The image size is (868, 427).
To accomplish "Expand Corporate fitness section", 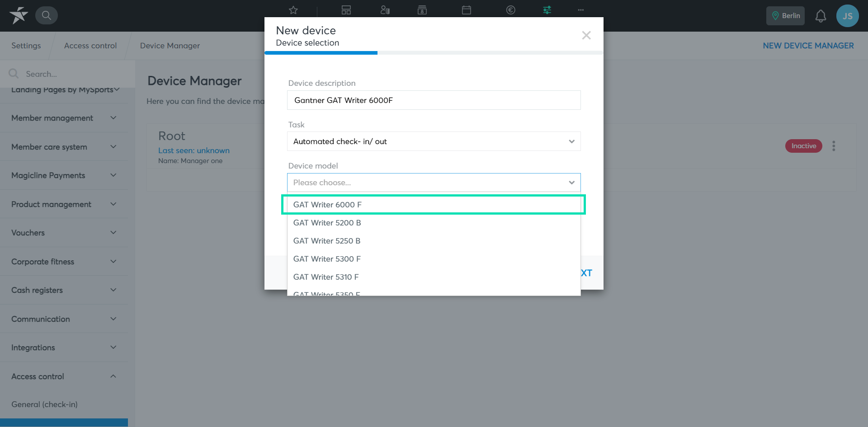I will 64,262.
